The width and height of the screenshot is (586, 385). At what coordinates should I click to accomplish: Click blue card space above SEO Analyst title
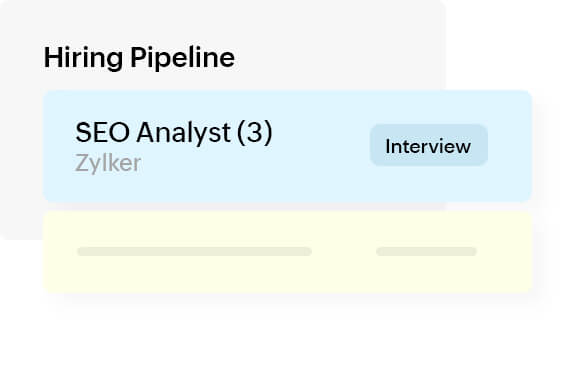174,105
